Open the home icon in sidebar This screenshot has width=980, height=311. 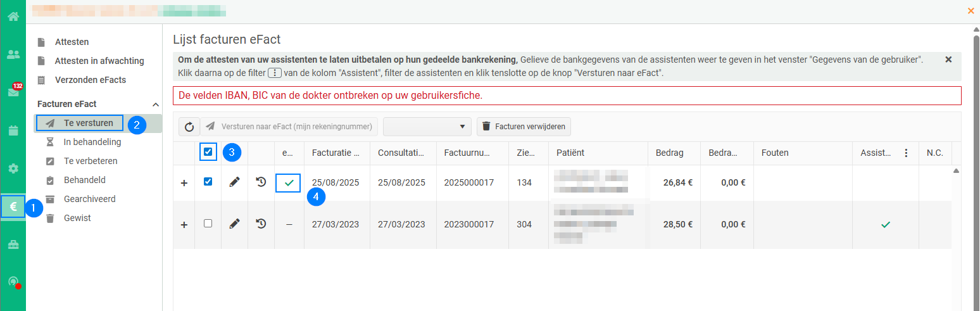pyautogui.click(x=13, y=16)
